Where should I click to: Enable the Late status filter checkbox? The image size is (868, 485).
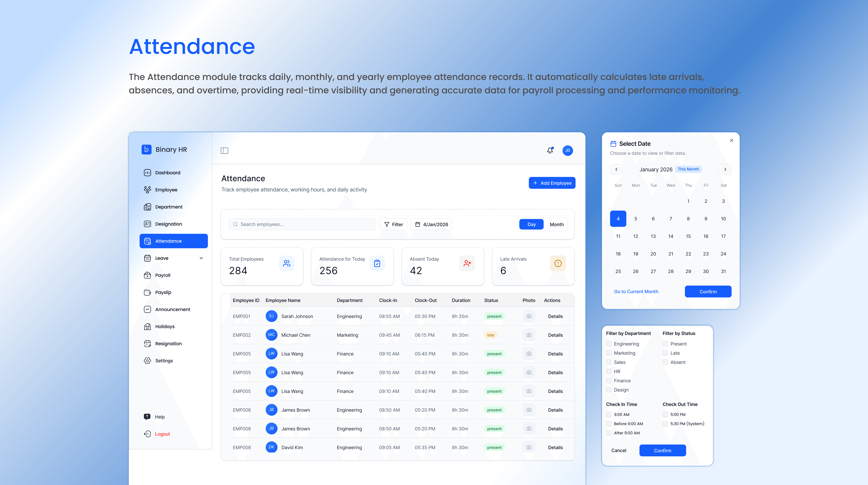point(665,353)
